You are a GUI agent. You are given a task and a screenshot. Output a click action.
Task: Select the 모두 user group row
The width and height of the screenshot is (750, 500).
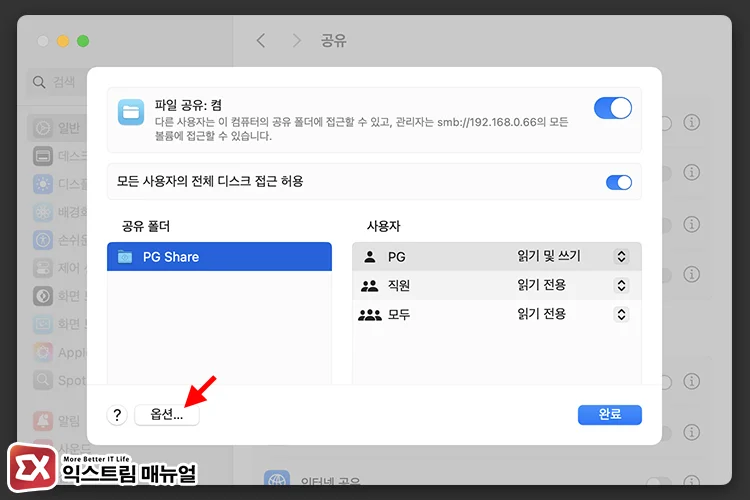(x=496, y=314)
